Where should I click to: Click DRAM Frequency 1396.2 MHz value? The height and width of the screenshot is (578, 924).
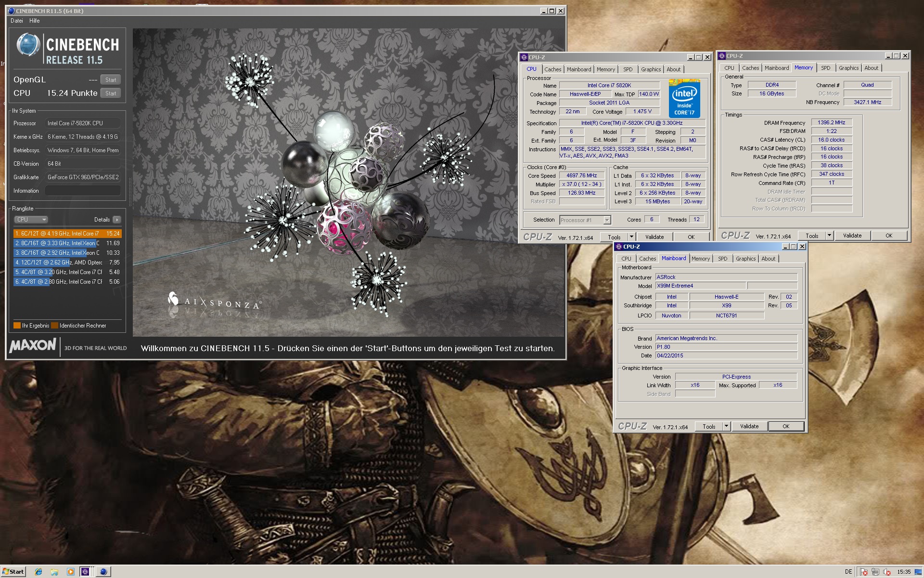point(832,123)
